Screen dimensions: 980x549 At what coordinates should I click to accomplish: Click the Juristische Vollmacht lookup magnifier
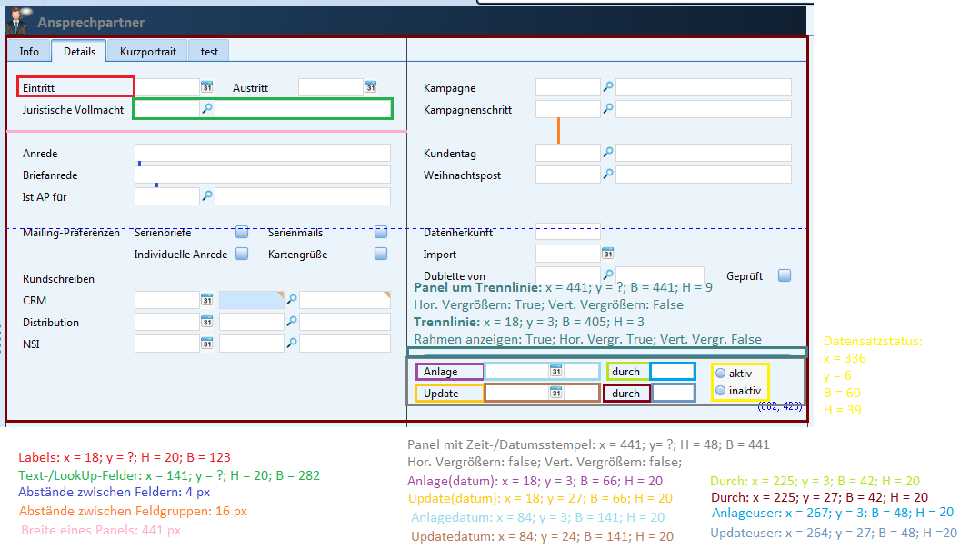click(207, 109)
